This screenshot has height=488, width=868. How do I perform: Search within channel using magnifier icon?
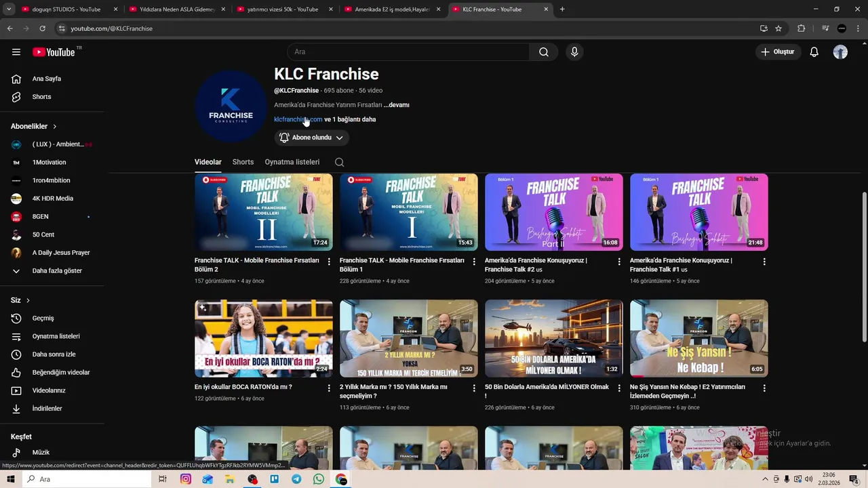click(339, 162)
